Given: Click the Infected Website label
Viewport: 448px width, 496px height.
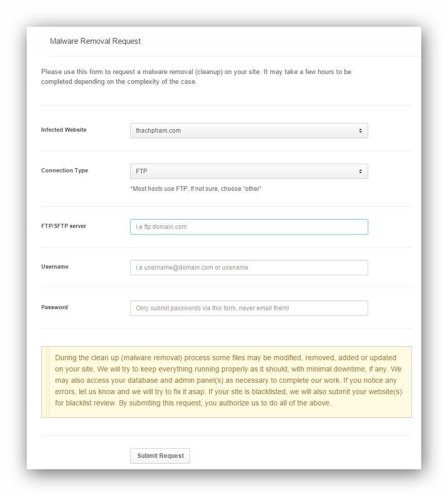Looking at the screenshot, I should (x=64, y=130).
